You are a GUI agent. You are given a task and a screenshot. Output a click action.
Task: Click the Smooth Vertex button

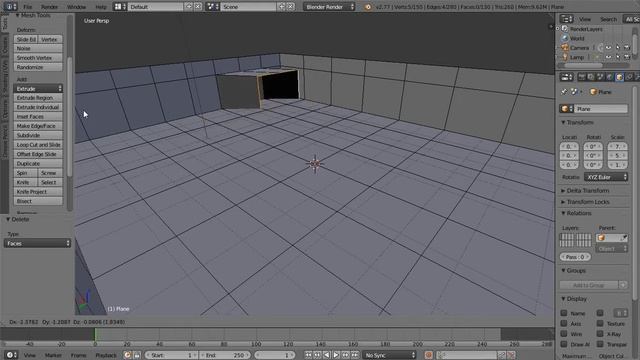click(x=38, y=58)
